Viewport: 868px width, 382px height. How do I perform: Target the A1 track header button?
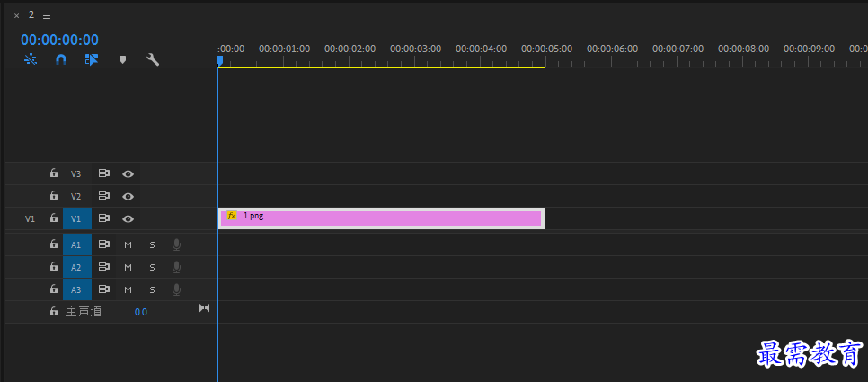pyautogui.click(x=76, y=244)
